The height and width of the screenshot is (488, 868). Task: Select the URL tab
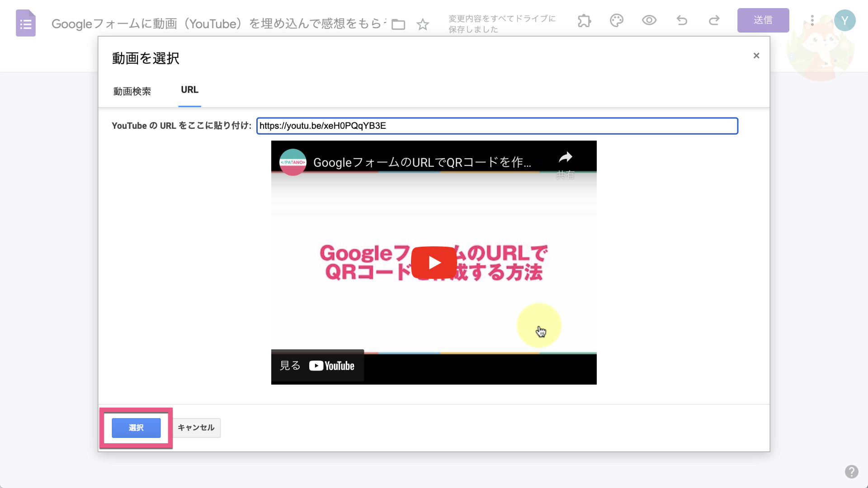[189, 90]
